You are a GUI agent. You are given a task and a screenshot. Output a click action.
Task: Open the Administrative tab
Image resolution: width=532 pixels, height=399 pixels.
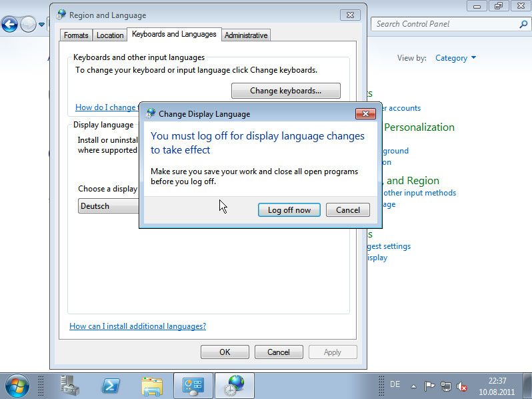pyautogui.click(x=246, y=35)
